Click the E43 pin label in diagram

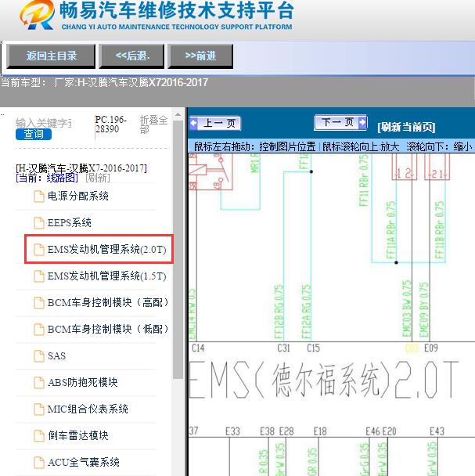pos(437,431)
